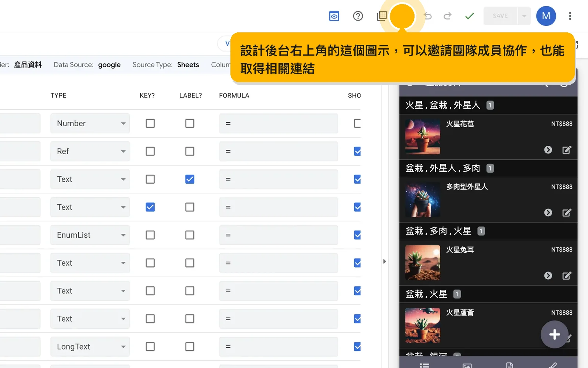Viewport: 588px width, 368px height.
Task: Open the app gallery grid icon
Action: pyautogui.click(x=382, y=16)
